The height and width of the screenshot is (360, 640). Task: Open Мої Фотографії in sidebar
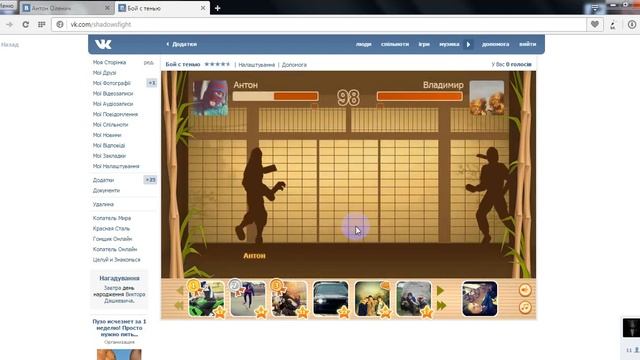point(112,83)
